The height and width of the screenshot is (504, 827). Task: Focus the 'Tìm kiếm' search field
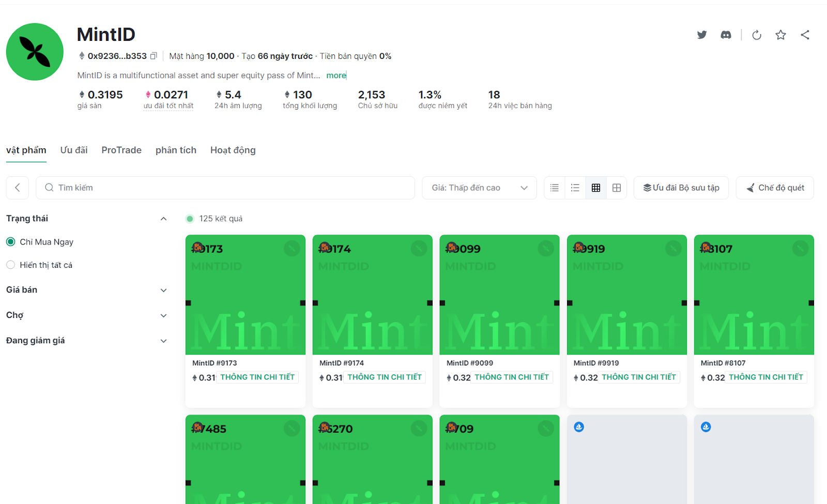coord(225,188)
